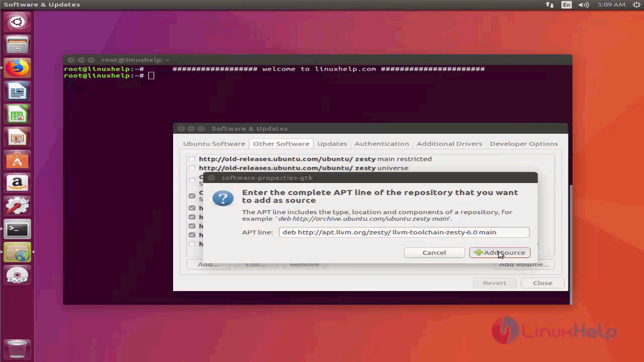Open the Additional Drivers tab
644x362 pixels.
point(449,144)
